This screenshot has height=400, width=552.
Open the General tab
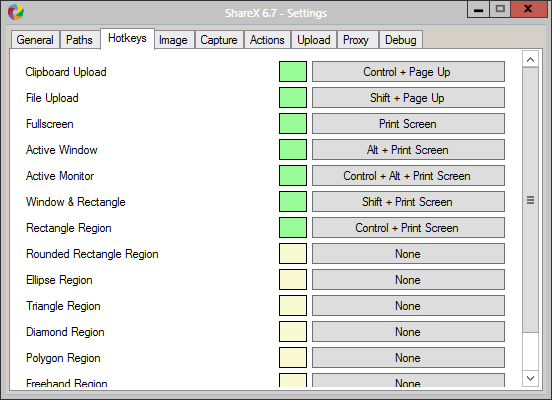tap(35, 40)
